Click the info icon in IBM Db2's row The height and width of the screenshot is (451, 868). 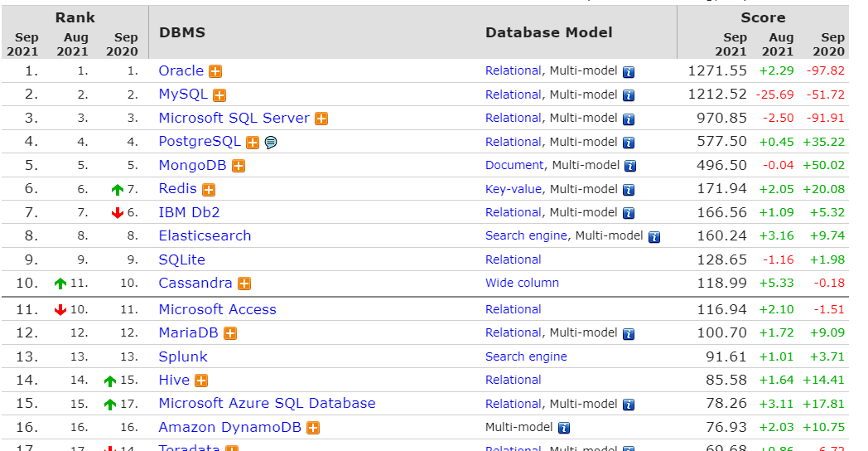coord(629,213)
